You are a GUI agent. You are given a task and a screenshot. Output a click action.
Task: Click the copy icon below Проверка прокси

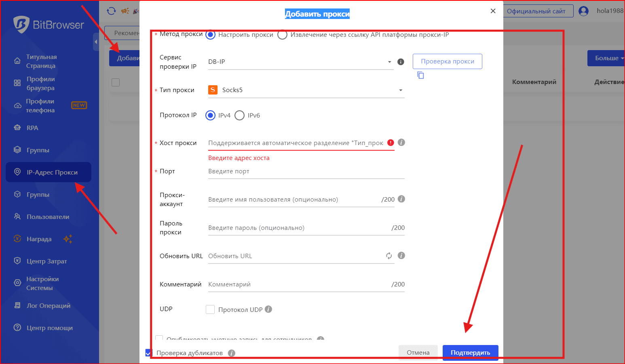click(420, 75)
